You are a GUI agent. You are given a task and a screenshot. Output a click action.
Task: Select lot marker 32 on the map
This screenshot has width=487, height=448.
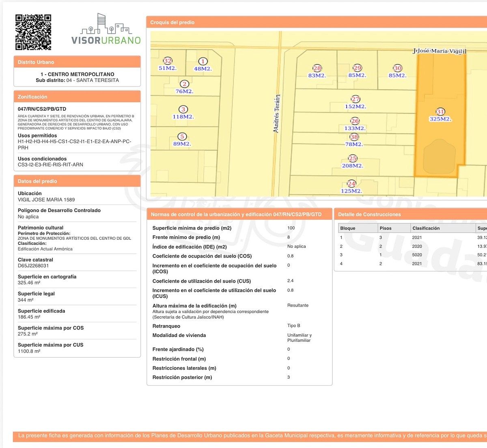[168, 61]
